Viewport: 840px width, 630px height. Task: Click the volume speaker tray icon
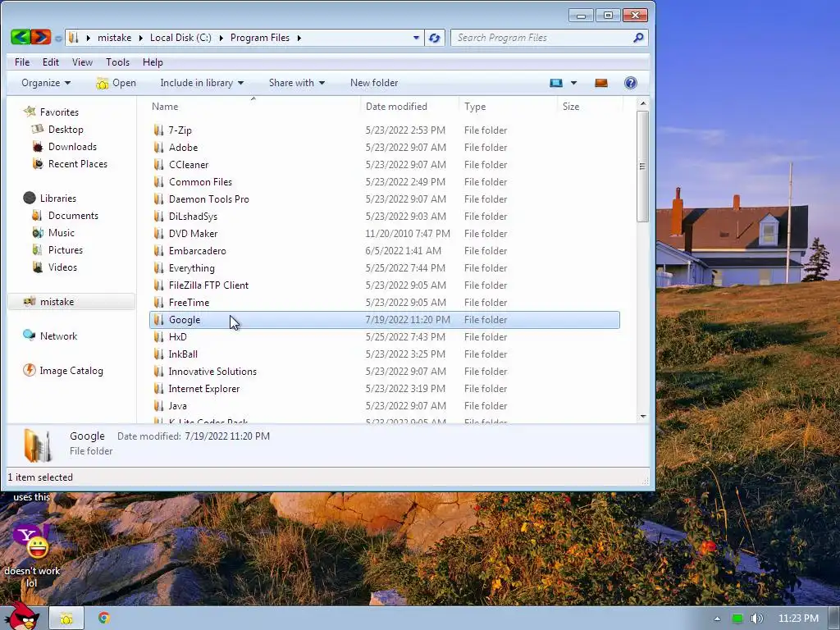(x=756, y=619)
